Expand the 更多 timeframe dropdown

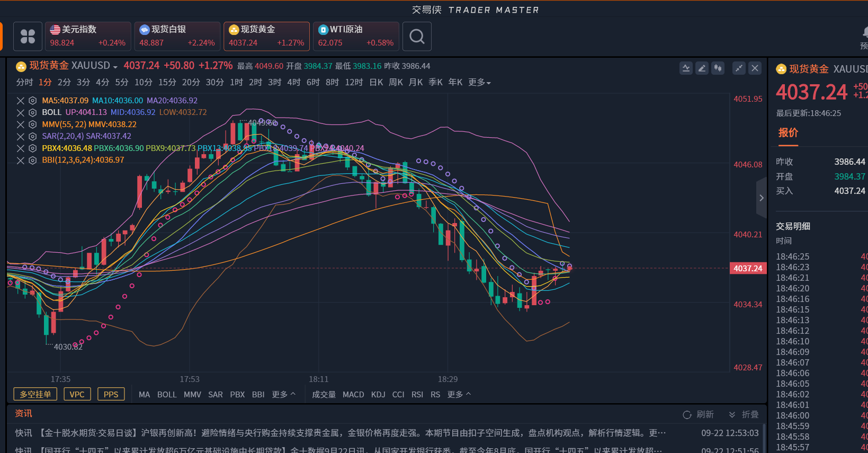click(x=479, y=83)
